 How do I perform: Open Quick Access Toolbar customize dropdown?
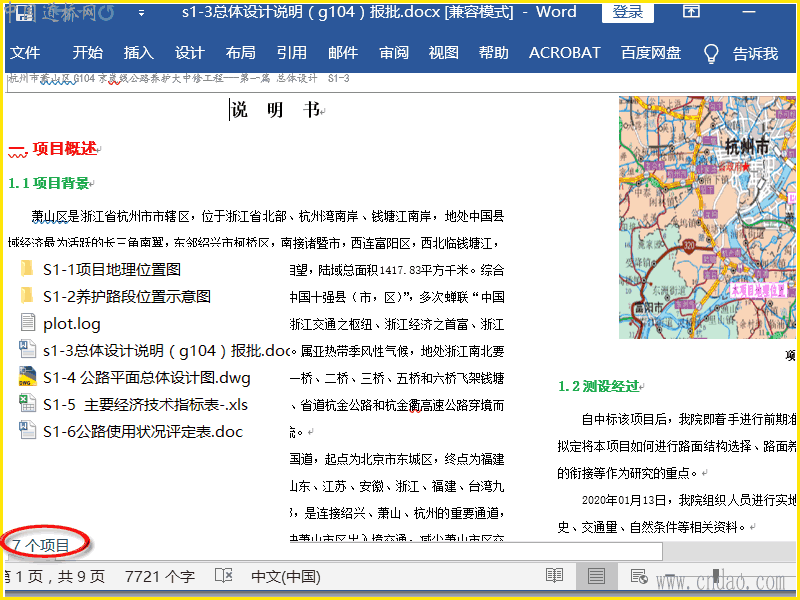[x=141, y=13]
